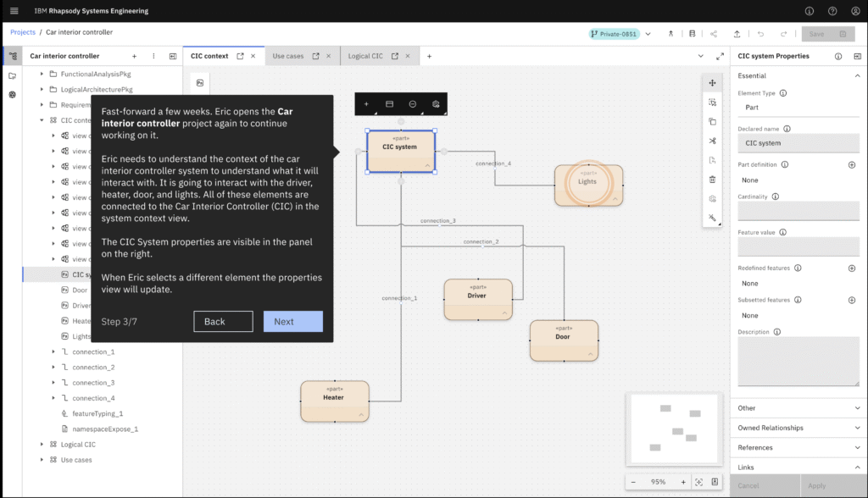Click the share icon in top toolbar
868x498 pixels.
tap(714, 34)
